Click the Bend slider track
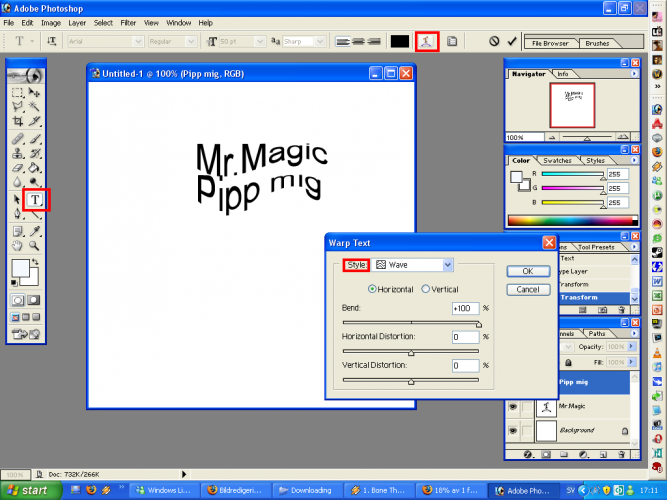This screenshot has width=667, height=500. pos(410,323)
